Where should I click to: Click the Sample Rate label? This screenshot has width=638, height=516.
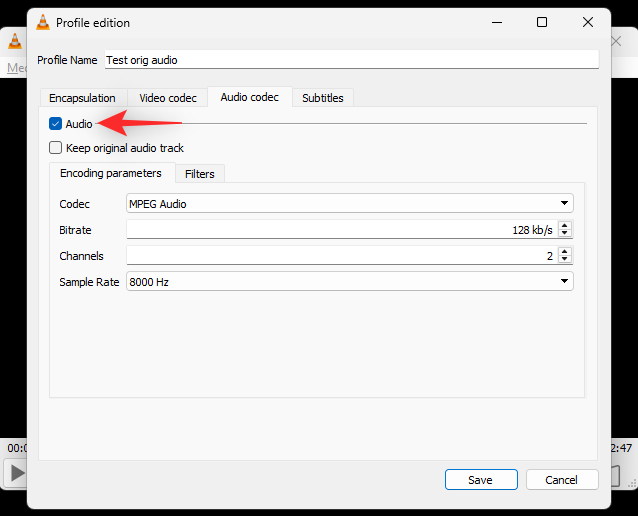[89, 282]
